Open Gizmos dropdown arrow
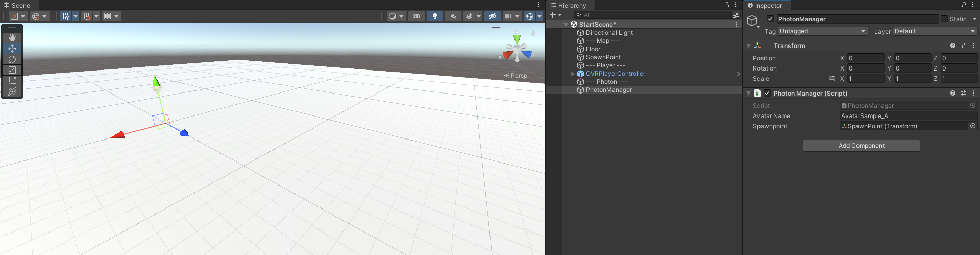 (x=540, y=16)
